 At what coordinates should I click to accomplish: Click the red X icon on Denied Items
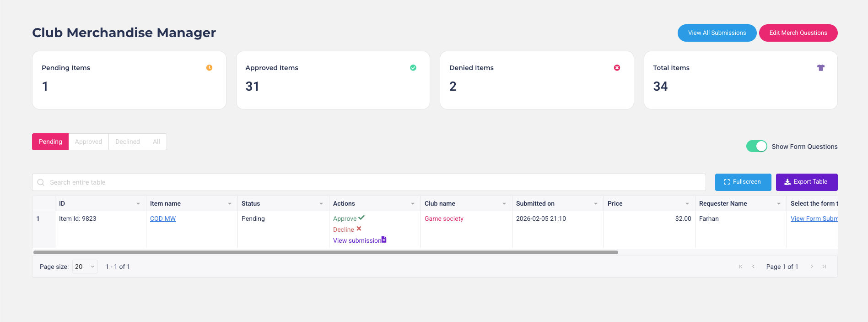click(x=617, y=68)
